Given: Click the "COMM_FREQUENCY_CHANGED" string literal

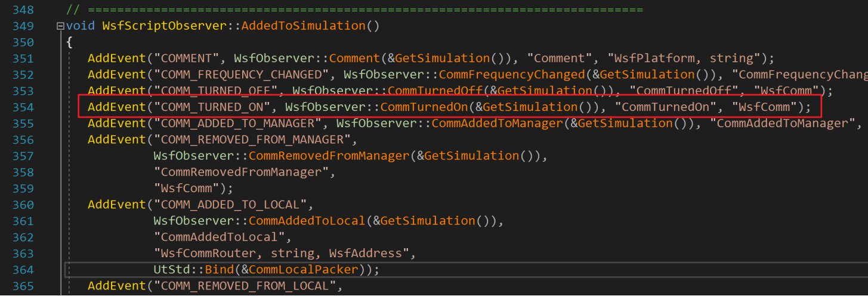Looking at the screenshot, I should [x=239, y=75].
